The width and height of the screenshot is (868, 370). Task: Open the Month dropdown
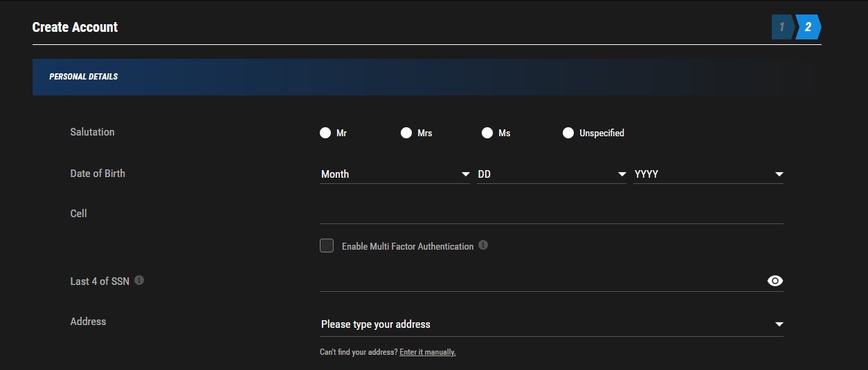click(x=395, y=174)
